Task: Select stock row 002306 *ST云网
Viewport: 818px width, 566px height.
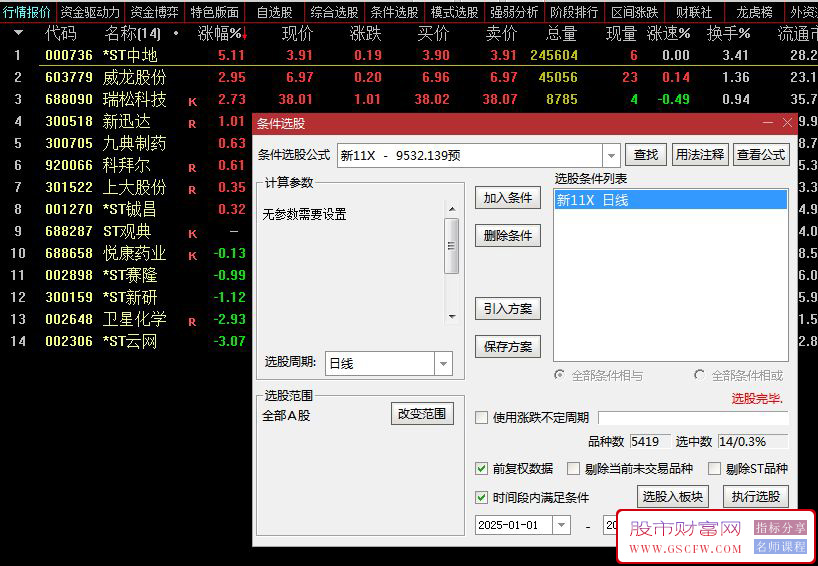Action: pos(125,341)
